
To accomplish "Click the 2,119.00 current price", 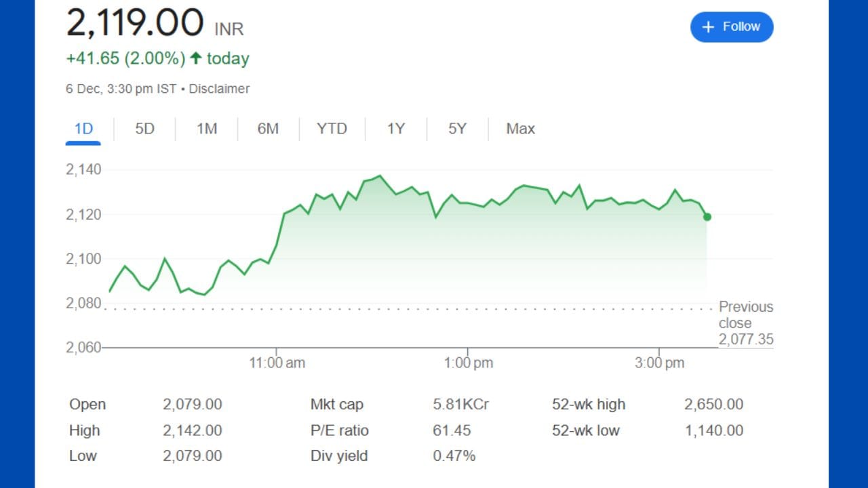I will click(135, 24).
